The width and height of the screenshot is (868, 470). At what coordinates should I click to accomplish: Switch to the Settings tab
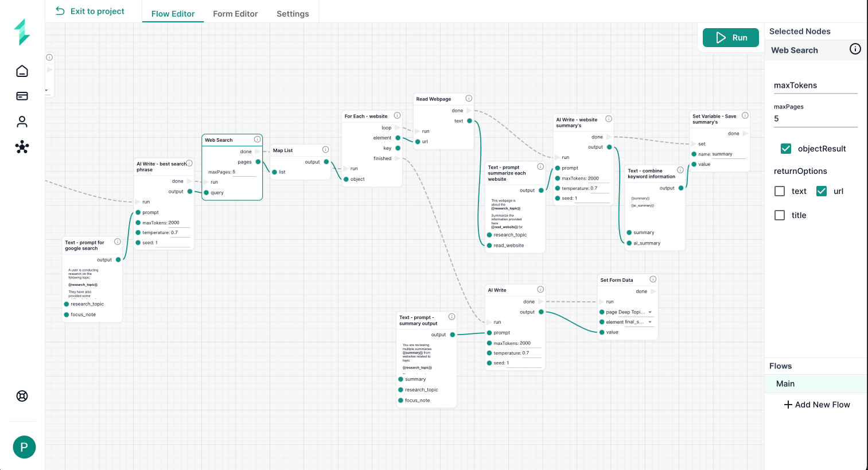pos(293,13)
